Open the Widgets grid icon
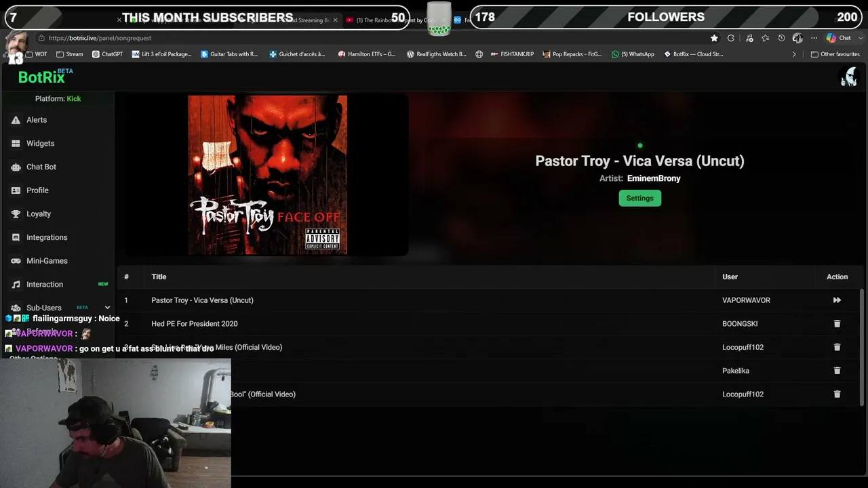868x488 pixels. pyautogui.click(x=16, y=144)
